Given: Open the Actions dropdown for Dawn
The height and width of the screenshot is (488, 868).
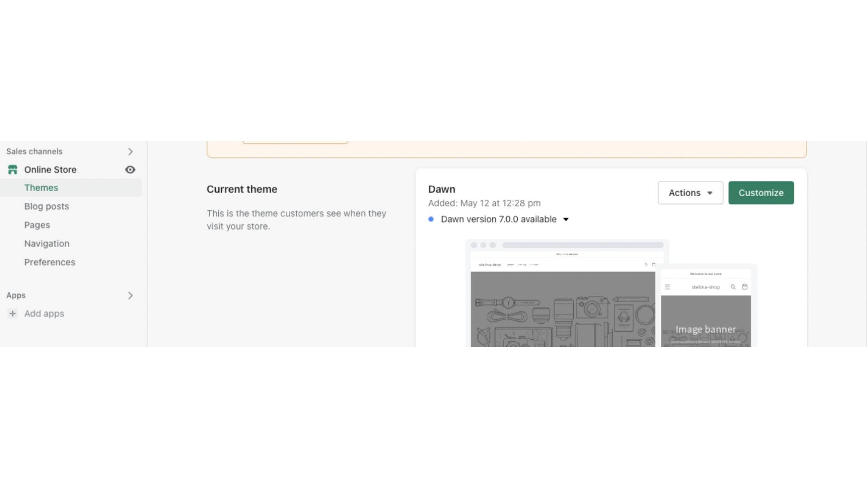Looking at the screenshot, I should [x=690, y=193].
